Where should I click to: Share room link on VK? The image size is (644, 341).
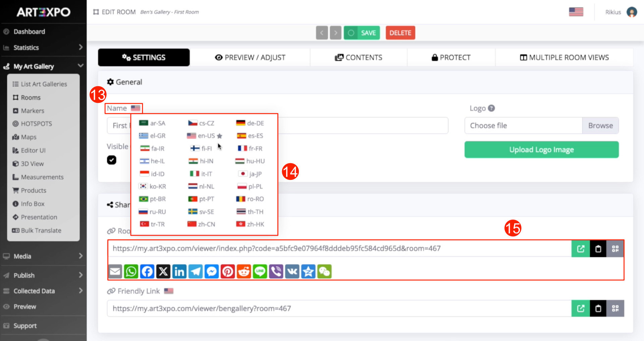tap(292, 271)
